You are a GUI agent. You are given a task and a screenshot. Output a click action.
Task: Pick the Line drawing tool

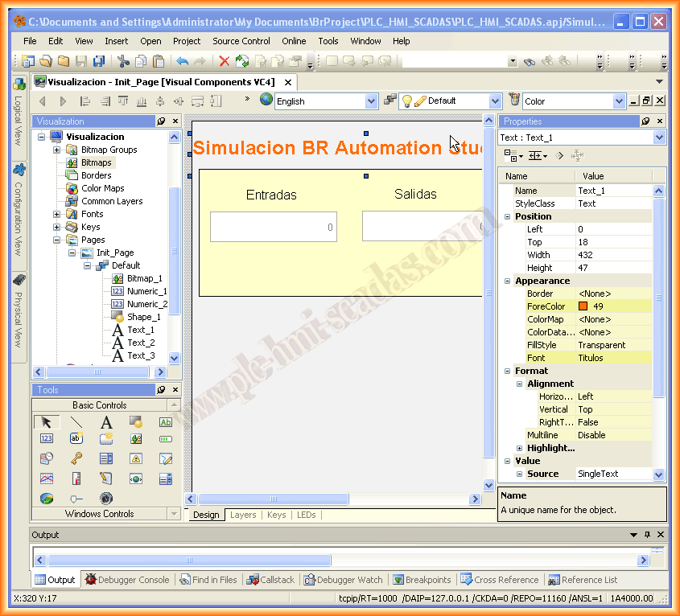tap(76, 422)
